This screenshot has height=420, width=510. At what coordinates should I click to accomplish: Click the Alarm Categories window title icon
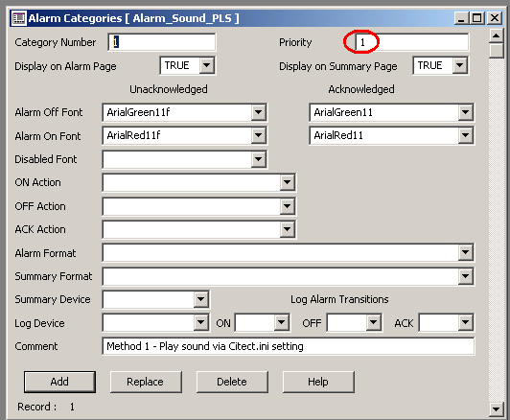pos(18,18)
